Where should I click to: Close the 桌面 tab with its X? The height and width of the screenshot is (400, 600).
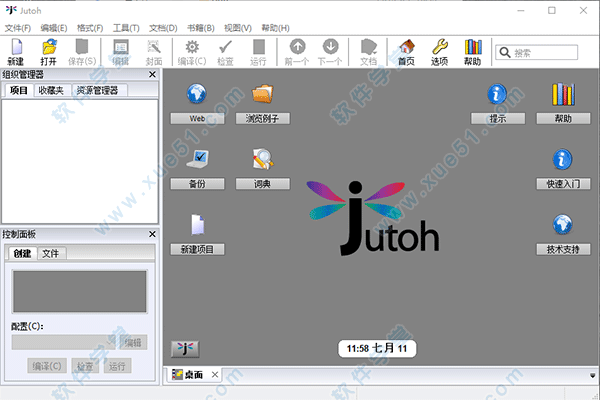[x=215, y=374]
